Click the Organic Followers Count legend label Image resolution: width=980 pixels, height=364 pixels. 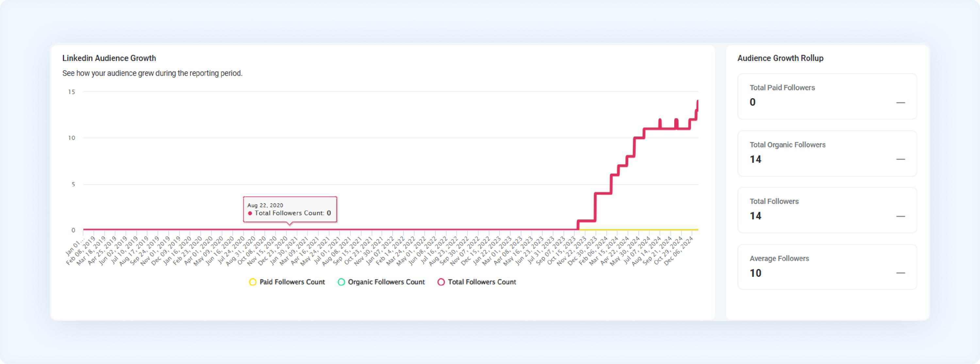pos(386,282)
